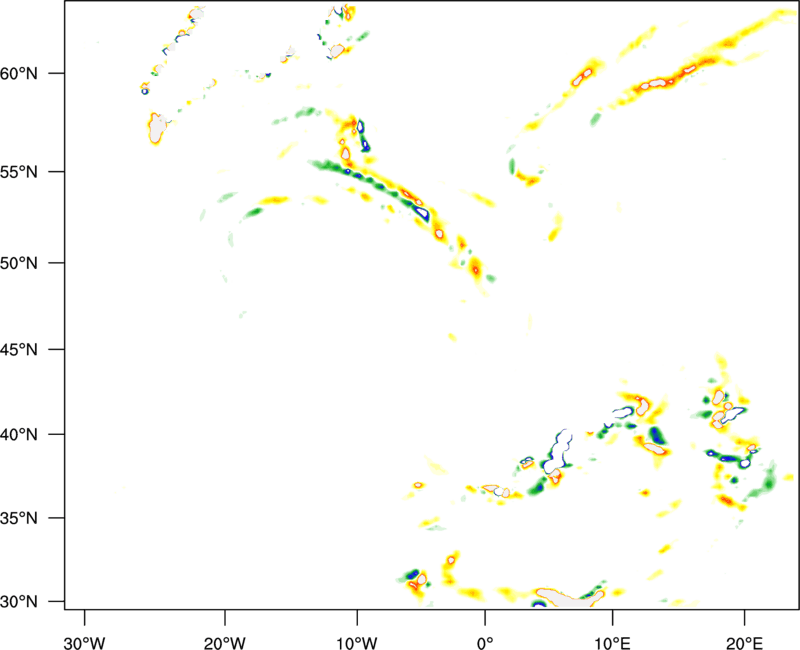Click the white patch at bottom near 5°E

570,600
